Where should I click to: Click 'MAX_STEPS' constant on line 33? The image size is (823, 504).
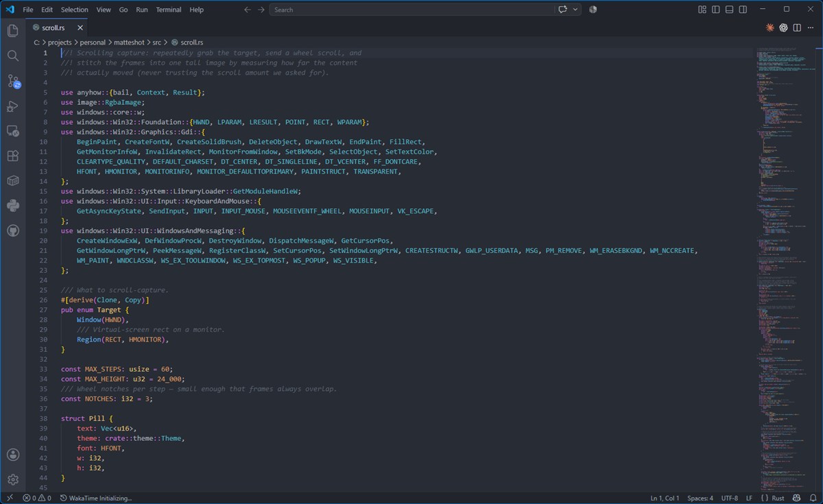point(103,369)
